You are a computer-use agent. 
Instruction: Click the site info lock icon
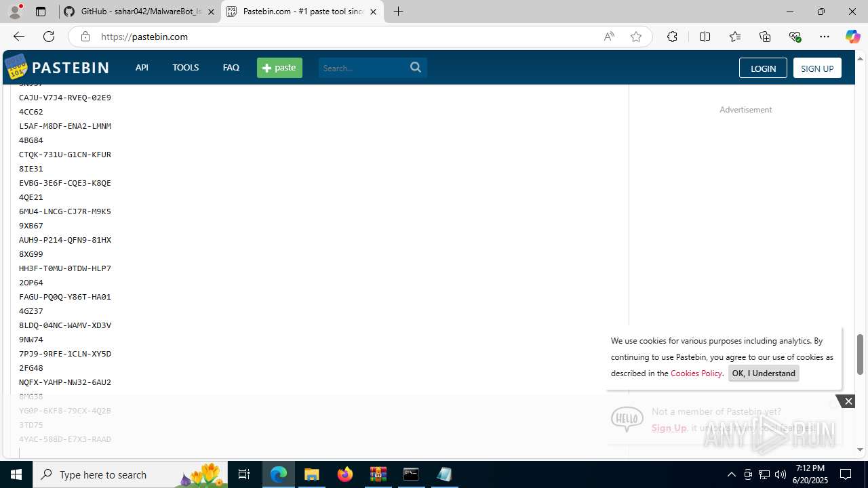click(85, 37)
